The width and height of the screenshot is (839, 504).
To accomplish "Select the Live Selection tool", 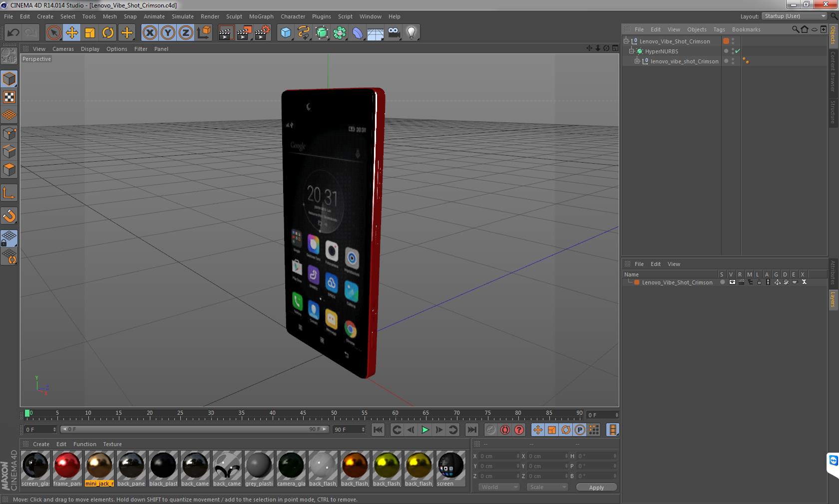I will [53, 33].
